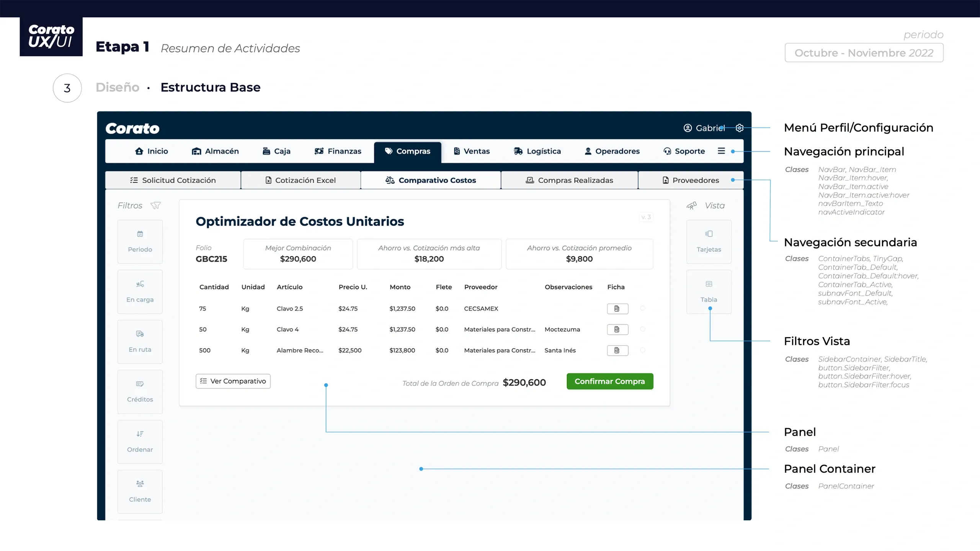Click the CECSAMEX provider cell
Image resolution: width=980 pixels, height=551 pixels.
click(481, 309)
